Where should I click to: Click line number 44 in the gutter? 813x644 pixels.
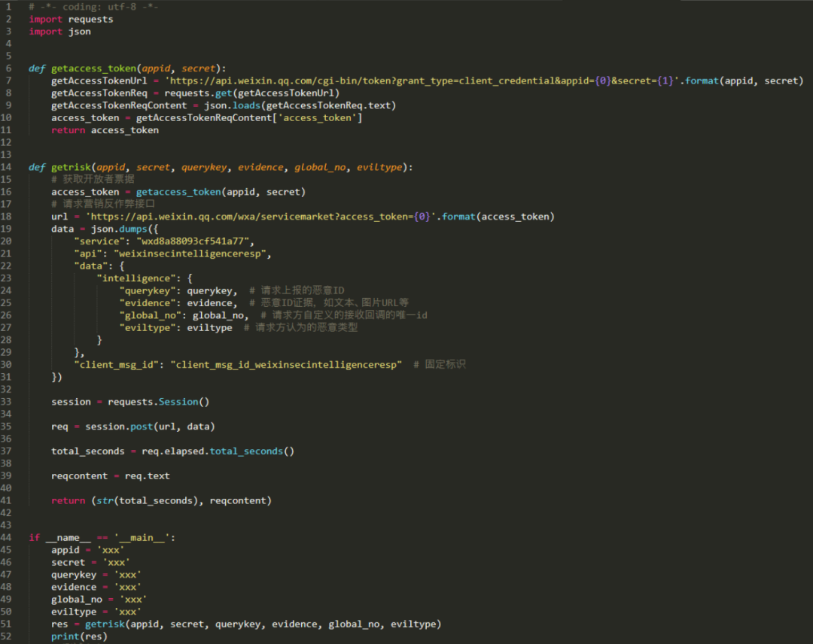pos(7,537)
